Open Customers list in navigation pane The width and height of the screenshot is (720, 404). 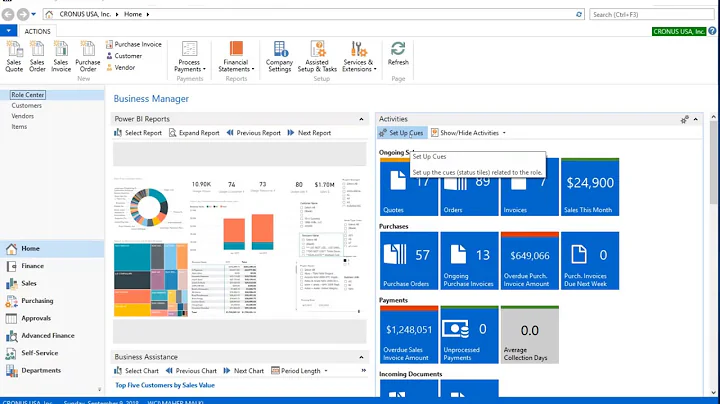click(x=27, y=106)
